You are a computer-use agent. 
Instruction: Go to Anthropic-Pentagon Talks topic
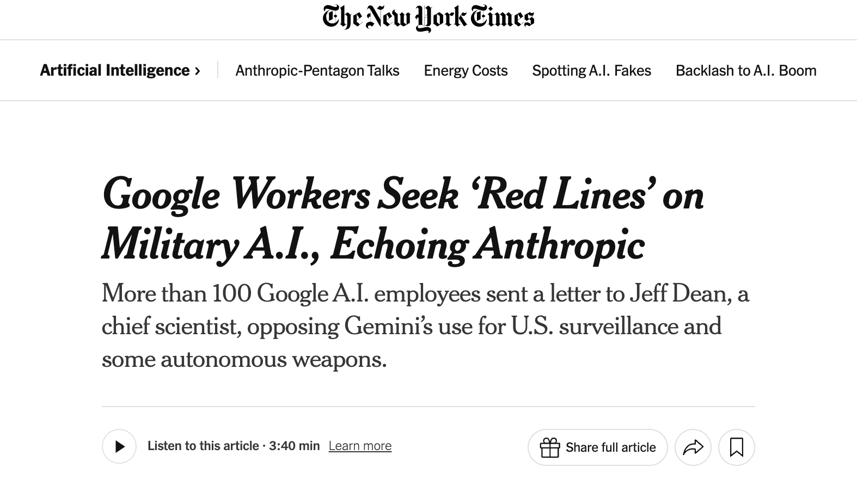click(317, 71)
